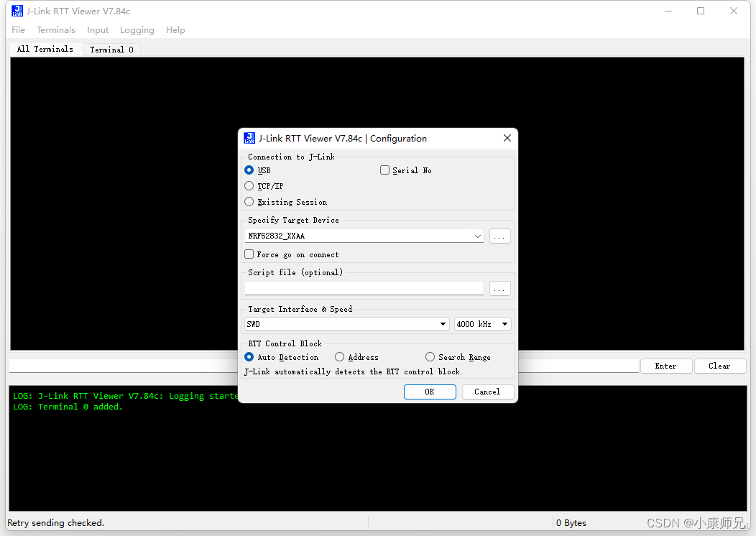Open the SWD target interface dropdown
Image resolution: width=756 pixels, height=536 pixels.
click(x=347, y=324)
